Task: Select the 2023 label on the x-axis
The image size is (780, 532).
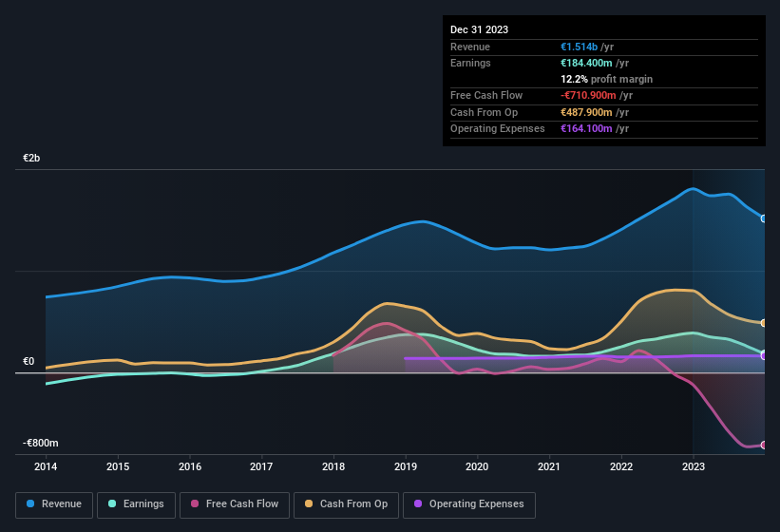Action: pos(694,467)
